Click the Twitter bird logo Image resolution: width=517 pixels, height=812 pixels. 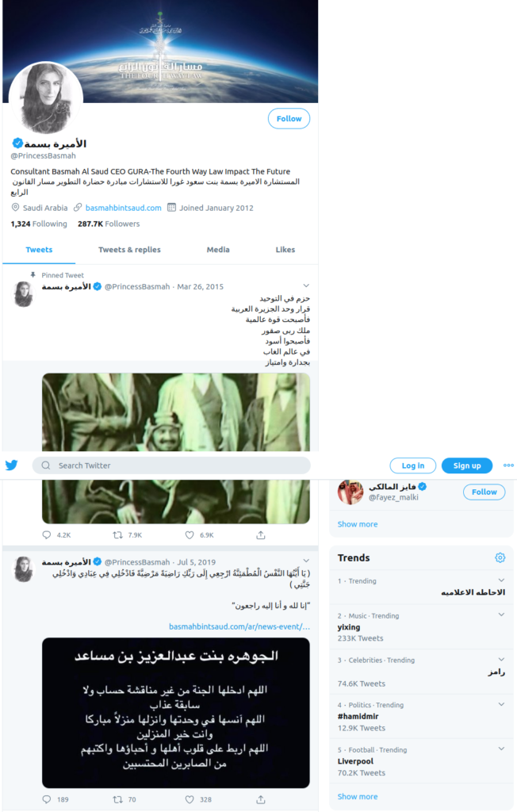click(x=11, y=465)
